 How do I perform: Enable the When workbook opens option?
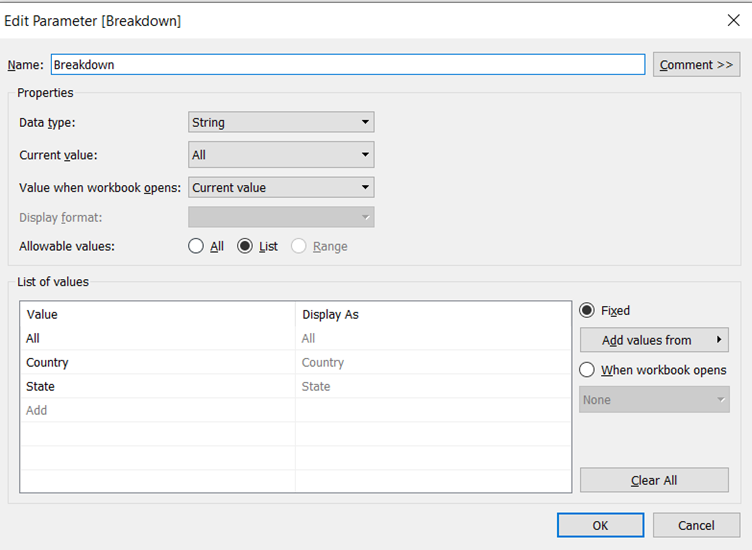coord(587,370)
